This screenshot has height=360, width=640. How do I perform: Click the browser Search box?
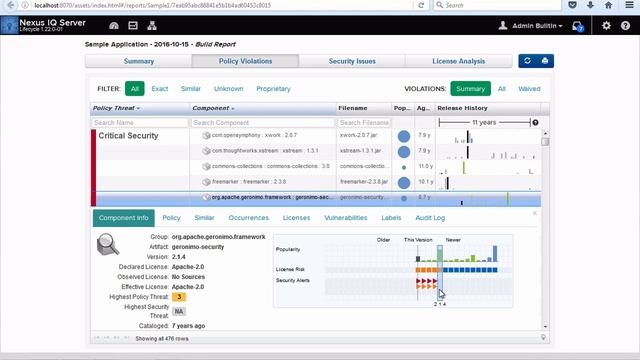click(497, 5)
